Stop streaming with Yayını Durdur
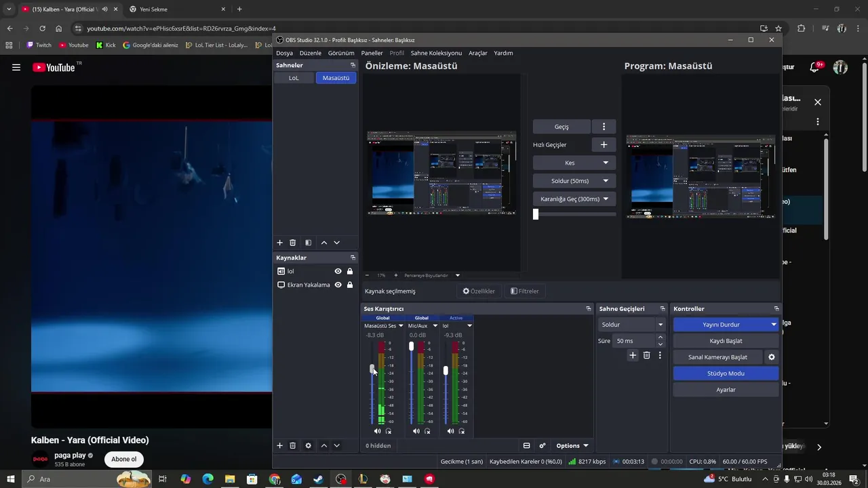 [721, 325]
